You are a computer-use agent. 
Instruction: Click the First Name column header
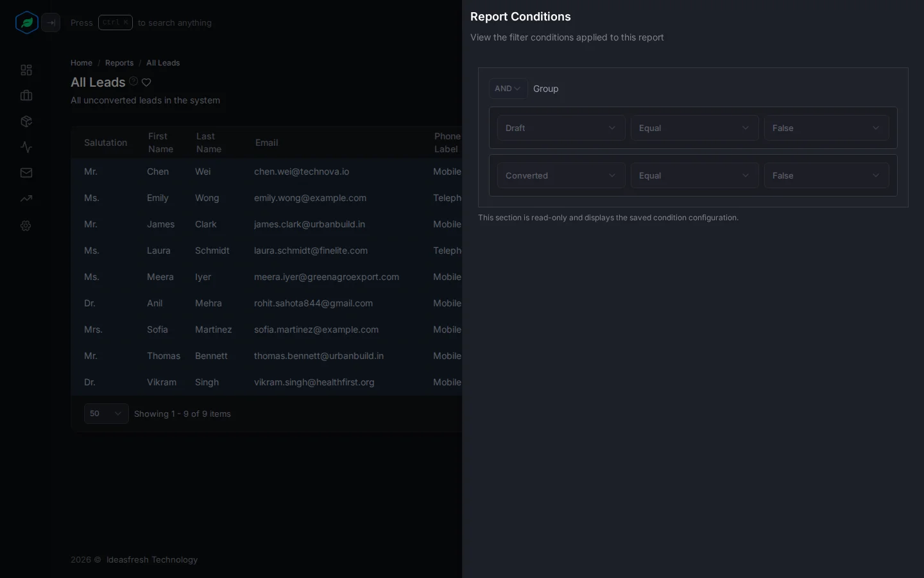[x=161, y=143]
